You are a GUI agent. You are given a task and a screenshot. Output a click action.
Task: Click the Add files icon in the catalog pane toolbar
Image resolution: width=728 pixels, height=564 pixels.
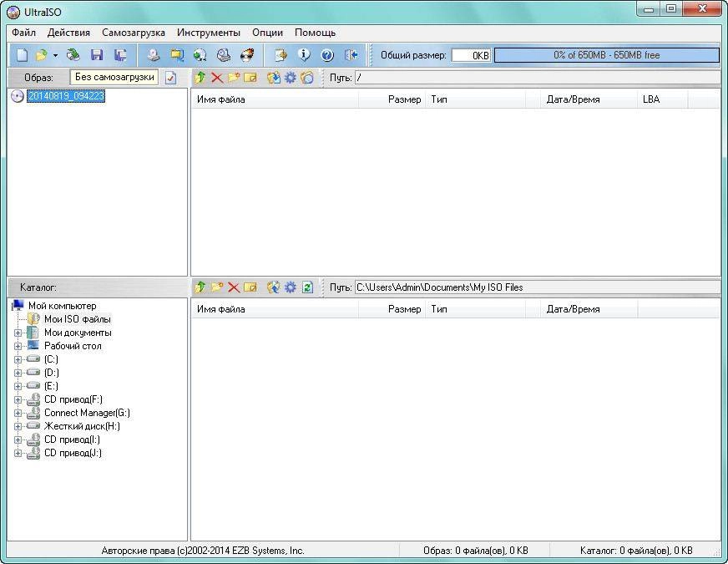tap(274, 287)
